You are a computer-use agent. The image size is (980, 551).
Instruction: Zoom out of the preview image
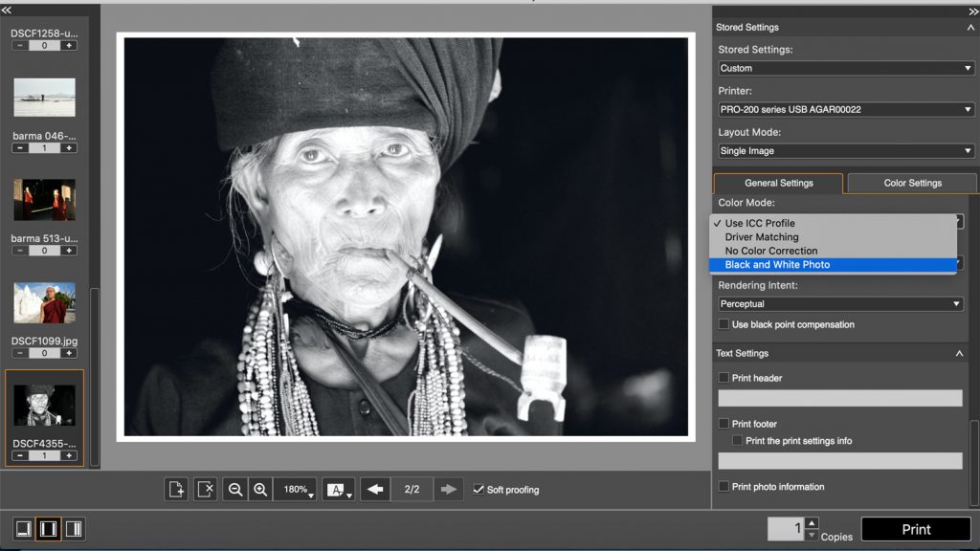(x=234, y=489)
